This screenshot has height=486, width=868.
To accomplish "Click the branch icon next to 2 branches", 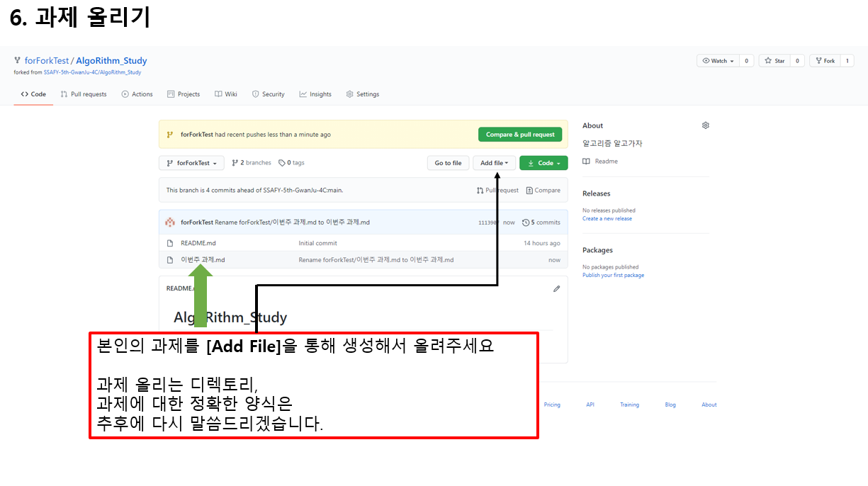I will coord(235,162).
